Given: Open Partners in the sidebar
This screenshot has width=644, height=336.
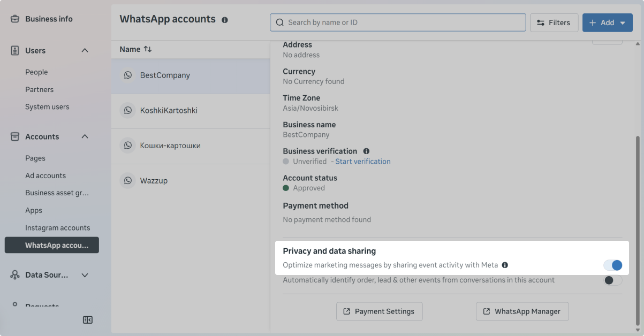Looking at the screenshot, I should coord(40,89).
